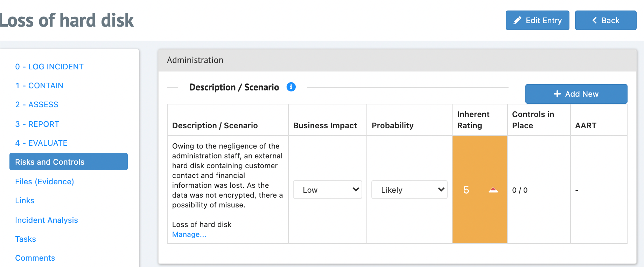Click the red up-arrow icon in Inherent Rating
The height and width of the screenshot is (267, 644).
click(x=493, y=190)
